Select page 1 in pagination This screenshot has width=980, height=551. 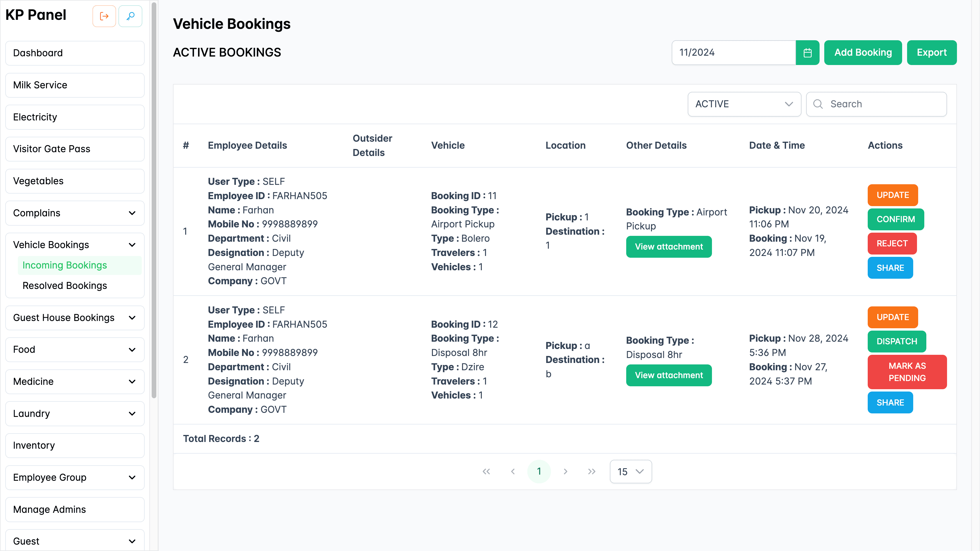(x=539, y=471)
